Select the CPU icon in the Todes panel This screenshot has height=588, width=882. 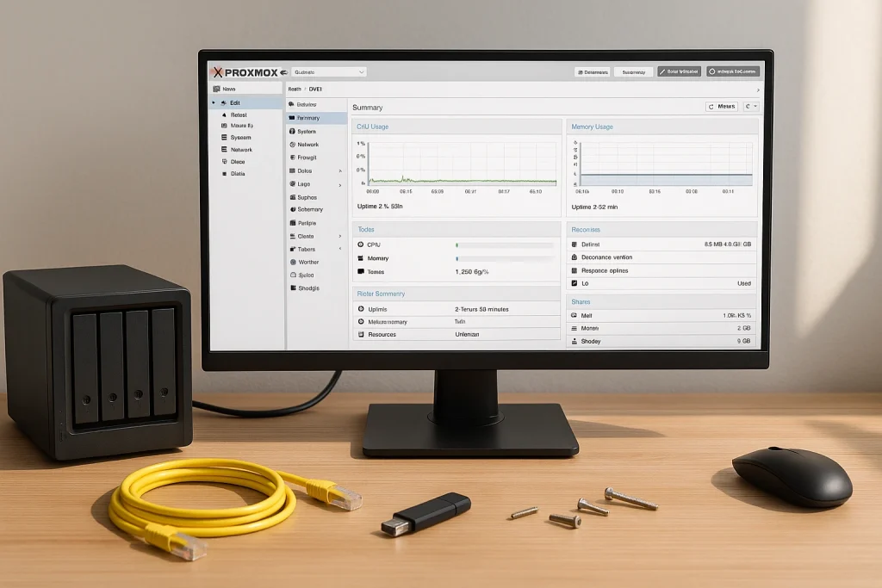point(361,244)
